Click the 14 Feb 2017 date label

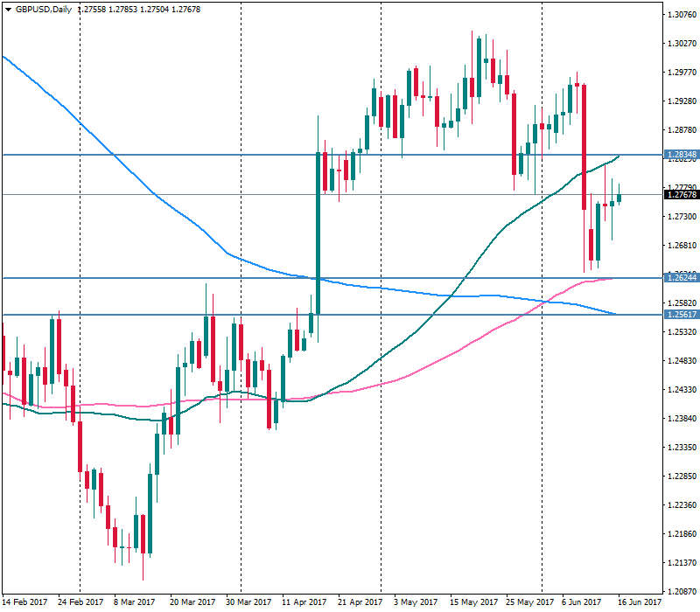pos(26,602)
